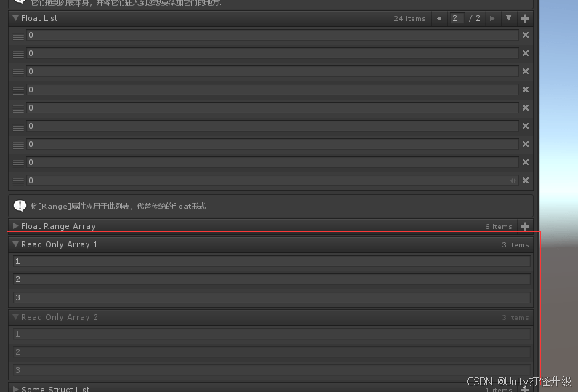Grab the drag handle of first Float List row
The height and width of the screenshot is (392, 578).
click(18, 36)
